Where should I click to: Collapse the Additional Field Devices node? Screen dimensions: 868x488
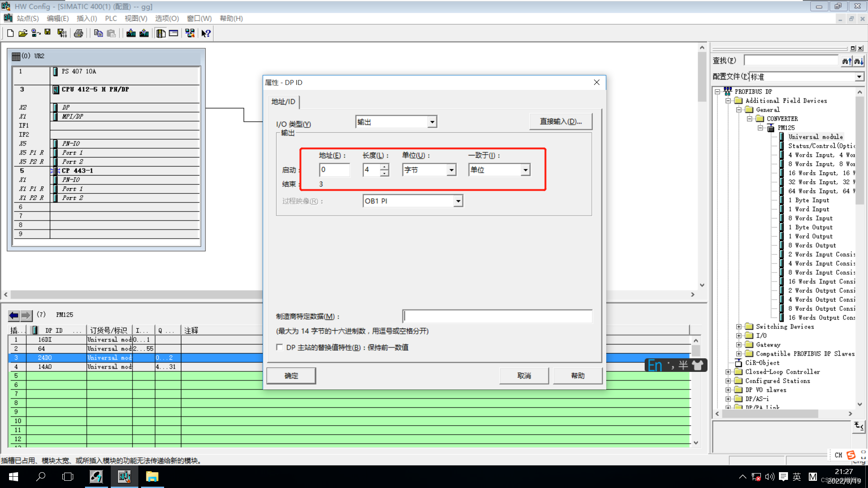click(x=728, y=101)
